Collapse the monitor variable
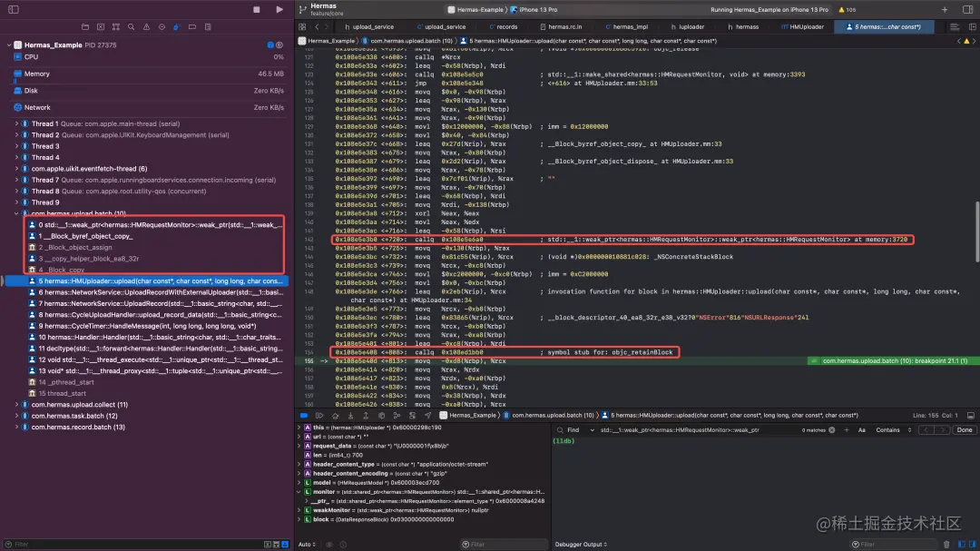Viewport: 980px width, 551px height. [299, 492]
